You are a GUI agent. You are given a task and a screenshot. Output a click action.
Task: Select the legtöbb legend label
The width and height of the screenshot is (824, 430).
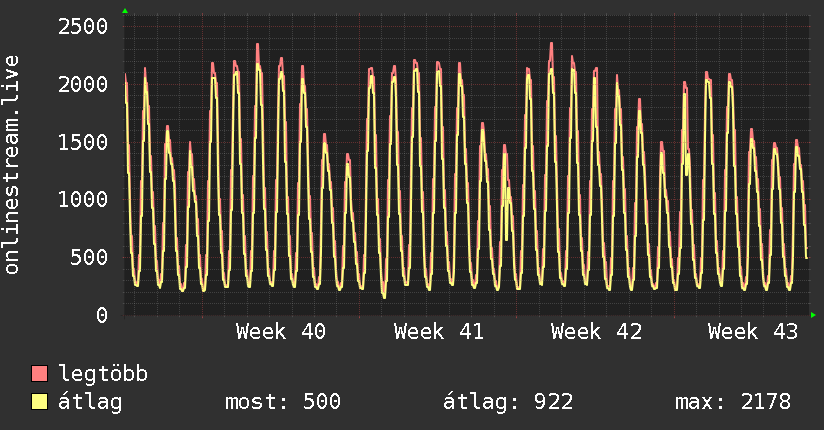click(x=104, y=375)
